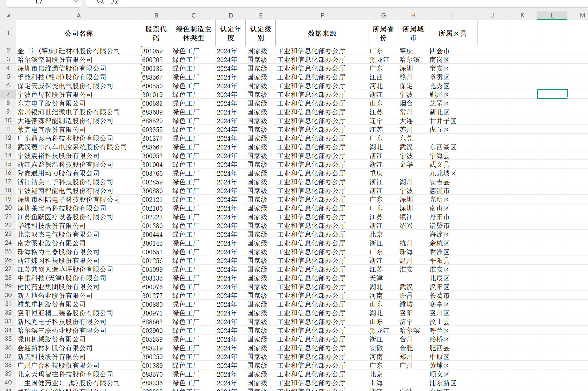The width and height of the screenshot is (588, 391).
Task: Select stock code cell 600202
Action: point(156,60)
